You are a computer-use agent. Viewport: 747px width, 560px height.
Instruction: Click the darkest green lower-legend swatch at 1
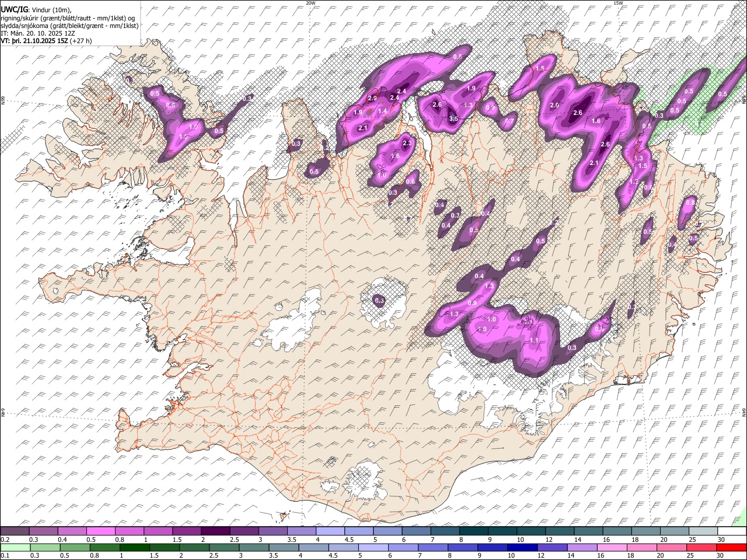pos(134,547)
